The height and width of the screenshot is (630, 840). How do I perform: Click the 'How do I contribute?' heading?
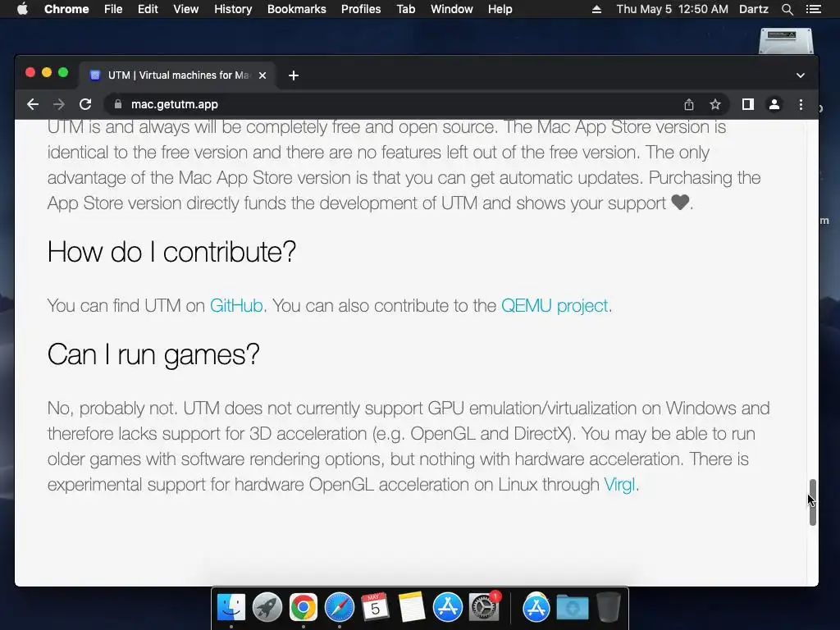point(171,251)
